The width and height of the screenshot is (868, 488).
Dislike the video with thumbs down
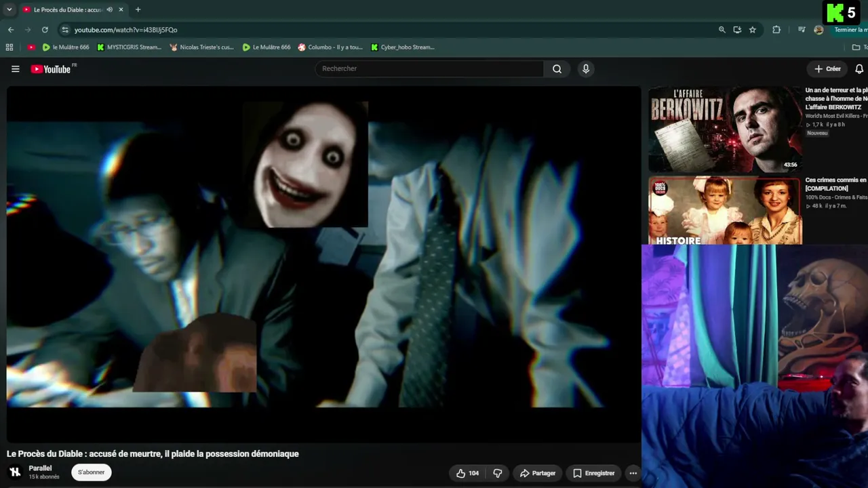497,473
